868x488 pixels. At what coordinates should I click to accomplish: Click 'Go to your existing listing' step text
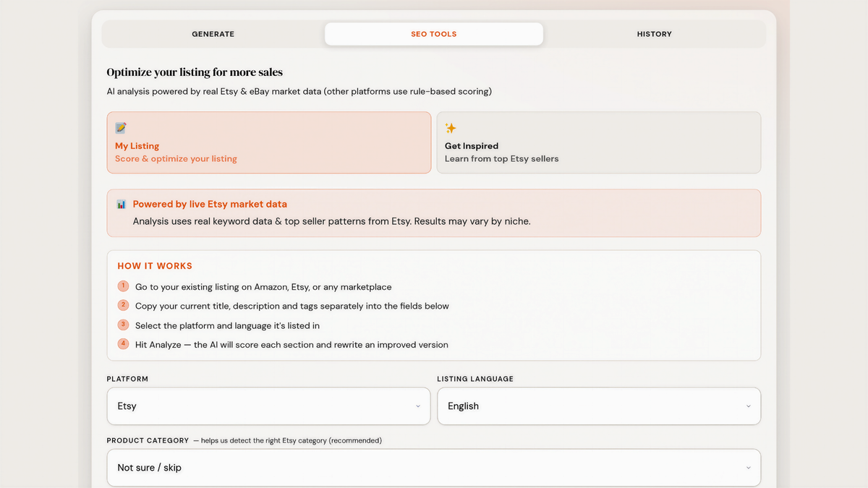[x=263, y=287]
